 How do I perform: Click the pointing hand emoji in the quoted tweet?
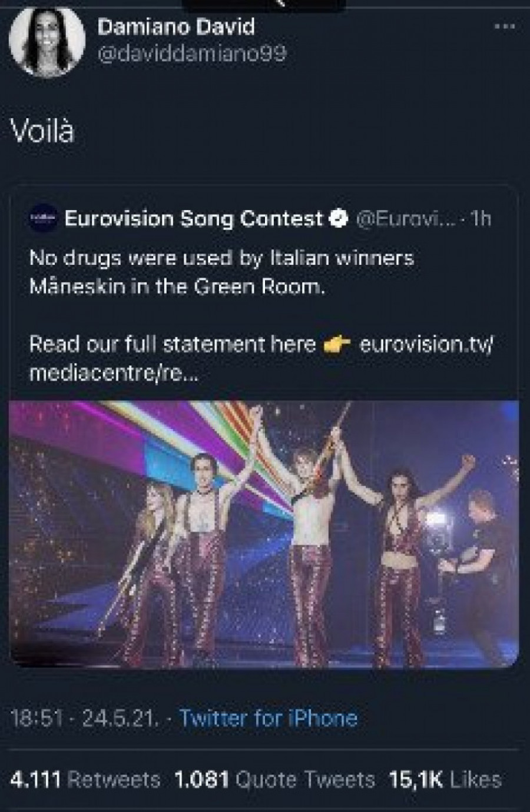(337, 344)
